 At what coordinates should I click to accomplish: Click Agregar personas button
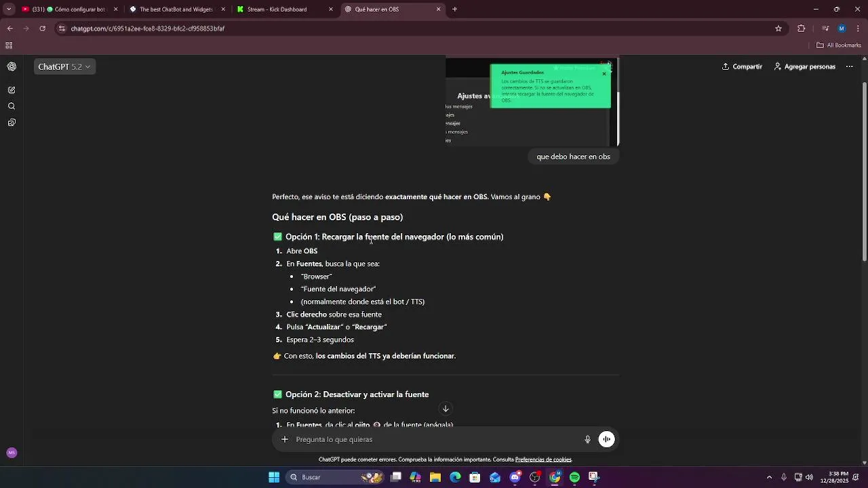coord(805,66)
